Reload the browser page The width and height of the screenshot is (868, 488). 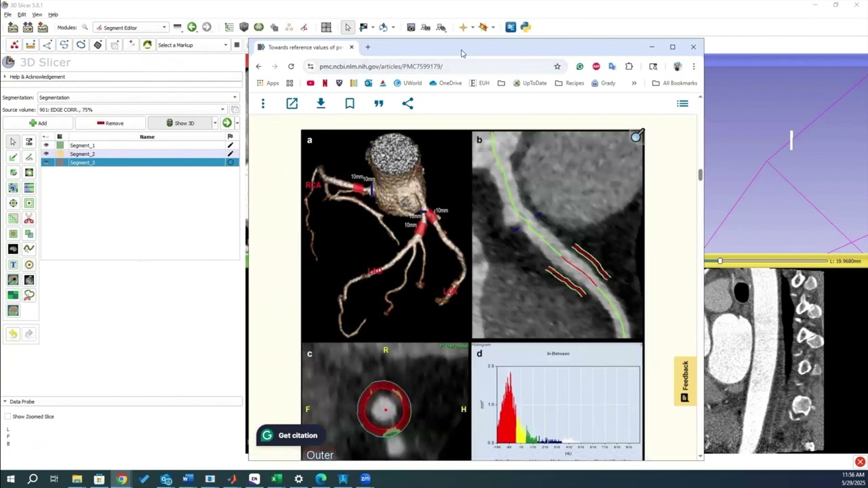coord(291,66)
